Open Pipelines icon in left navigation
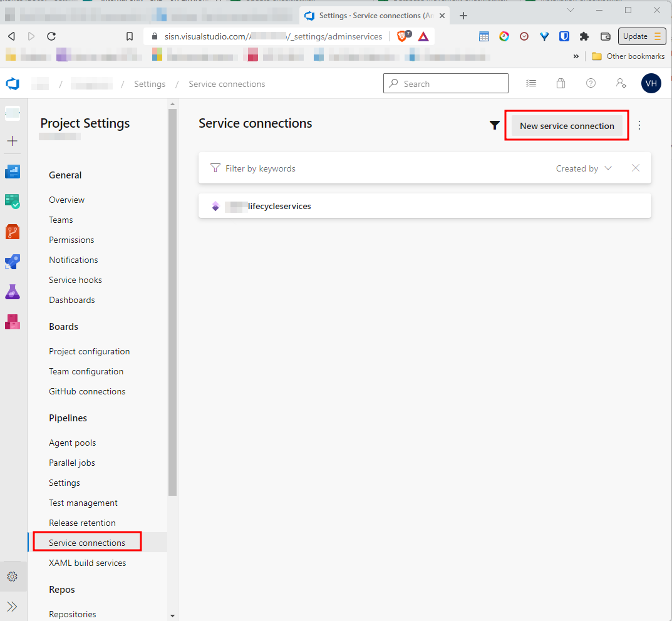Viewport: 672px width, 621px height. (13, 262)
